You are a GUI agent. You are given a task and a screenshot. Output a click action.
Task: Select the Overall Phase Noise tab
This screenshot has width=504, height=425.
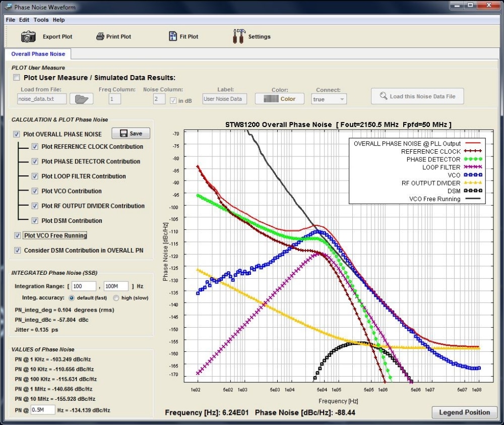click(x=38, y=54)
